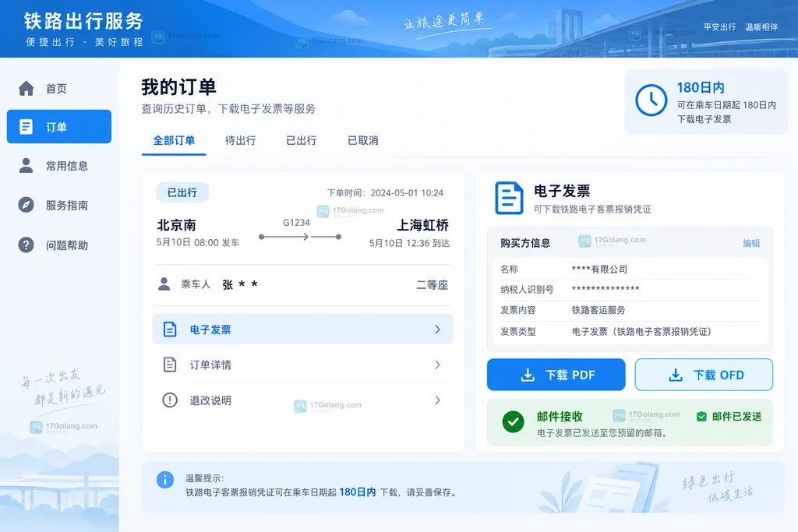
Task: Click the 已出行 status badge on order
Action: click(182, 192)
